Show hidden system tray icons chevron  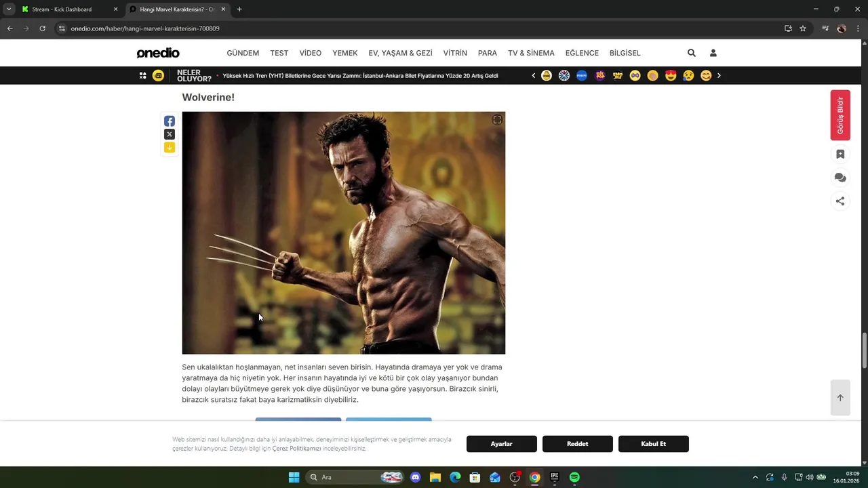pos(755,477)
